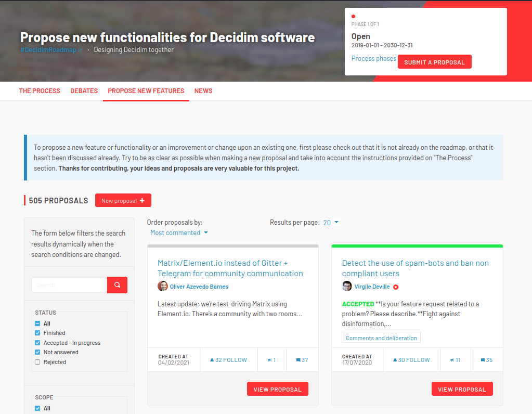The image size is (532, 414).
Task: Switch to the Debates tab
Action: pos(84,91)
